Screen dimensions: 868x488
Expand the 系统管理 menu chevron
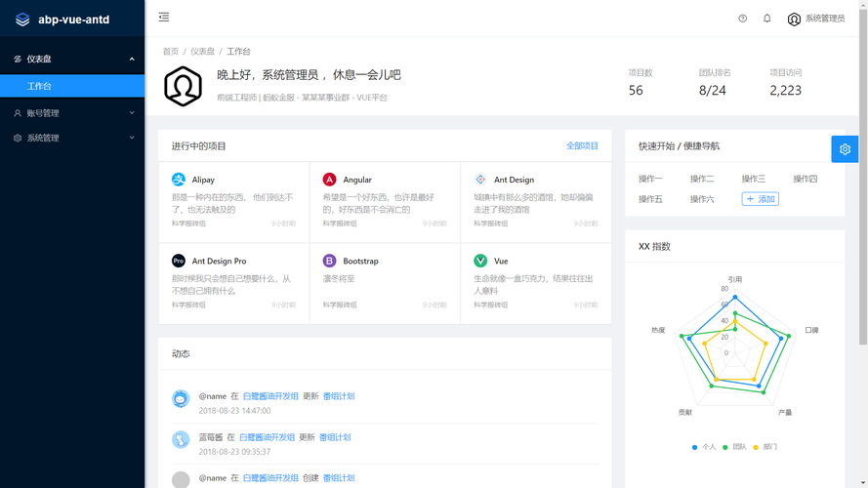(132, 138)
